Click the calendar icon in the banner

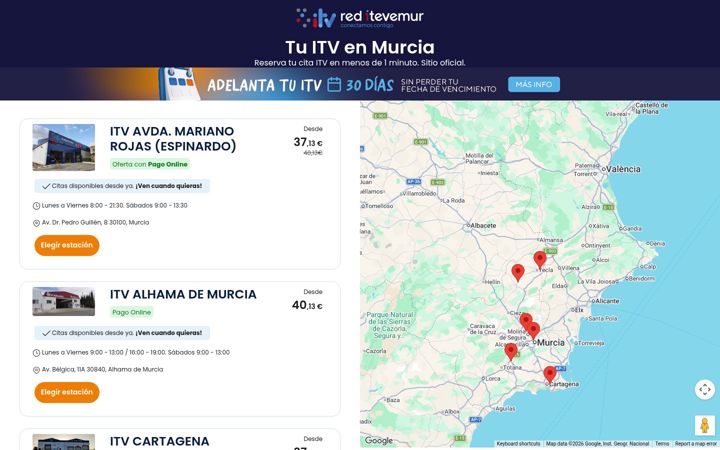(x=334, y=84)
